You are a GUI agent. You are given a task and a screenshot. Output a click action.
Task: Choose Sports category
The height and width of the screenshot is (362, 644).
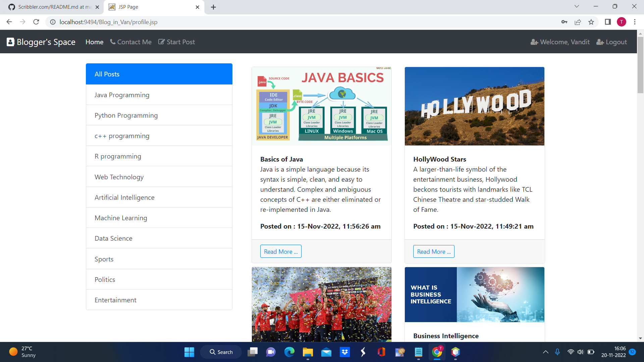coord(159,259)
